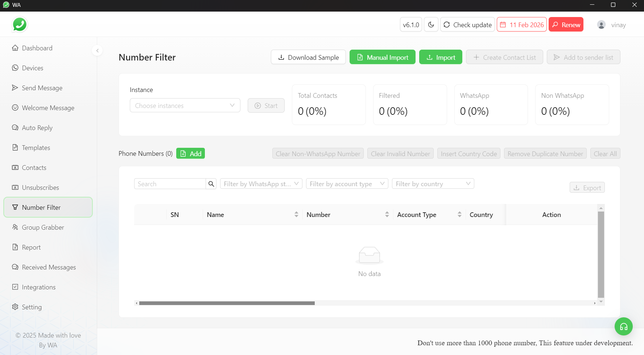Open Auto Reply from sidebar
The image size is (644, 355).
(x=37, y=128)
